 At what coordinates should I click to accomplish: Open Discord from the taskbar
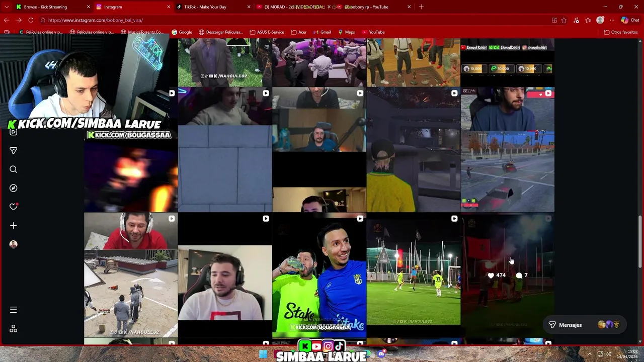click(x=381, y=354)
